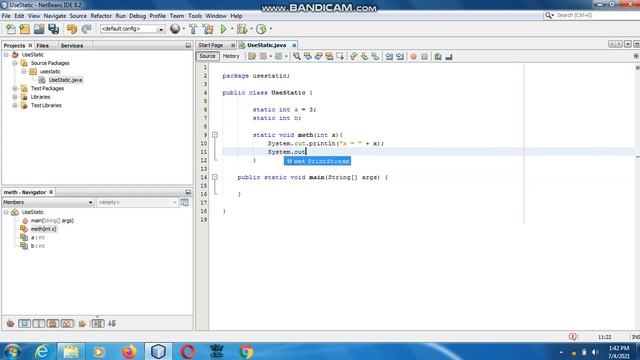
Task: Expand the Test Packages node
Action: pyautogui.click(x=15, y=88)
